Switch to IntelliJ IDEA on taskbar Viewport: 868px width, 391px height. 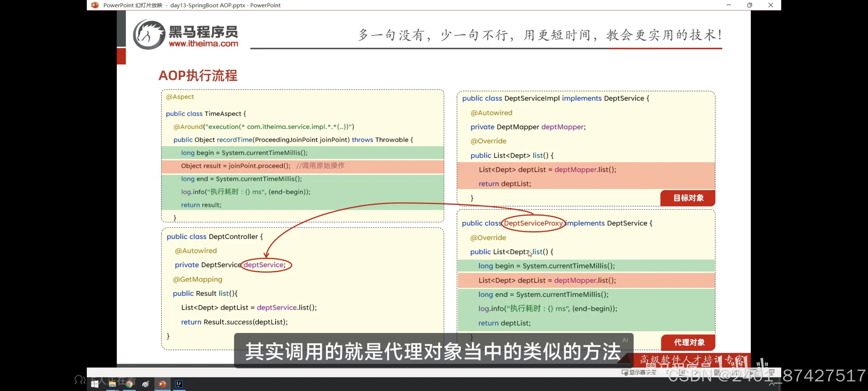click(179, 384)
